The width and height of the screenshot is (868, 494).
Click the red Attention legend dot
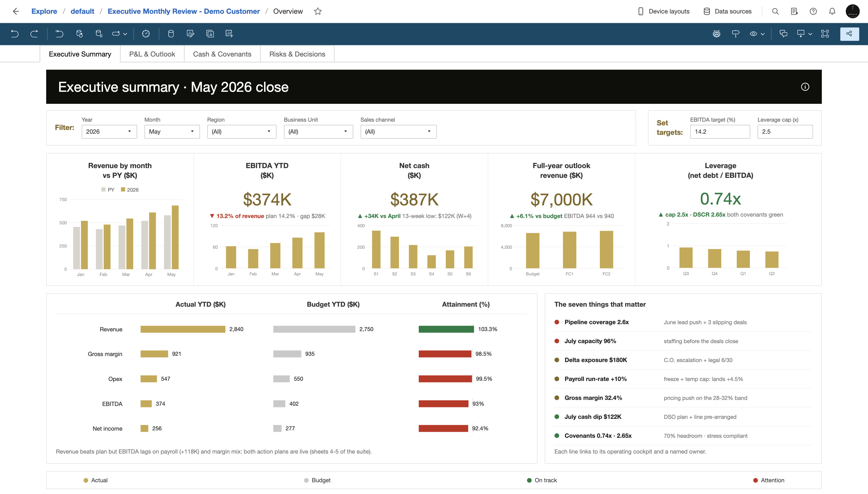[755, 480]
